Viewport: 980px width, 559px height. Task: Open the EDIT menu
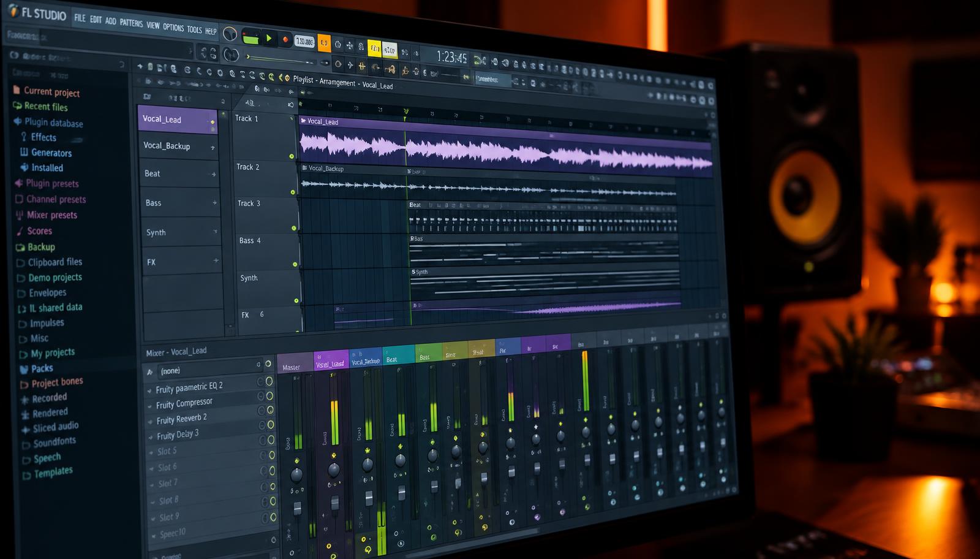(x=96, y=20)
